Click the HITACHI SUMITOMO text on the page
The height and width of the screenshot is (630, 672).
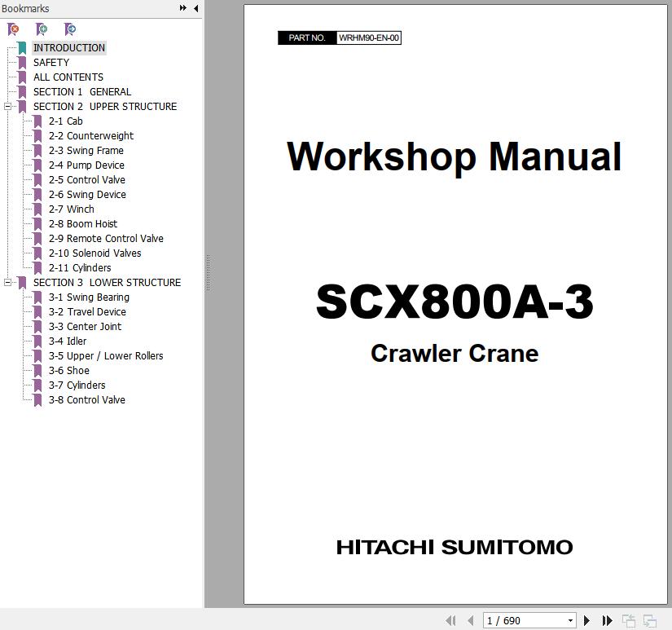click(x=455, y=547)
